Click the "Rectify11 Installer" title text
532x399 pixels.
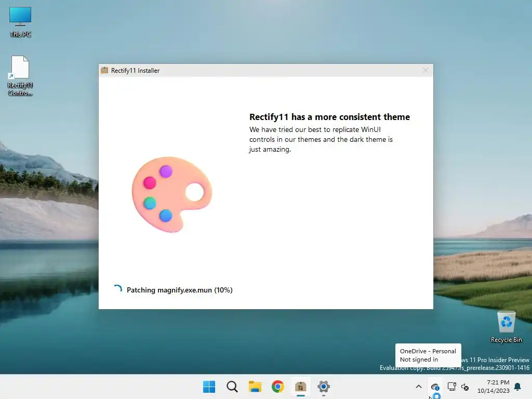pyautogui.click(x=135, y=71)
